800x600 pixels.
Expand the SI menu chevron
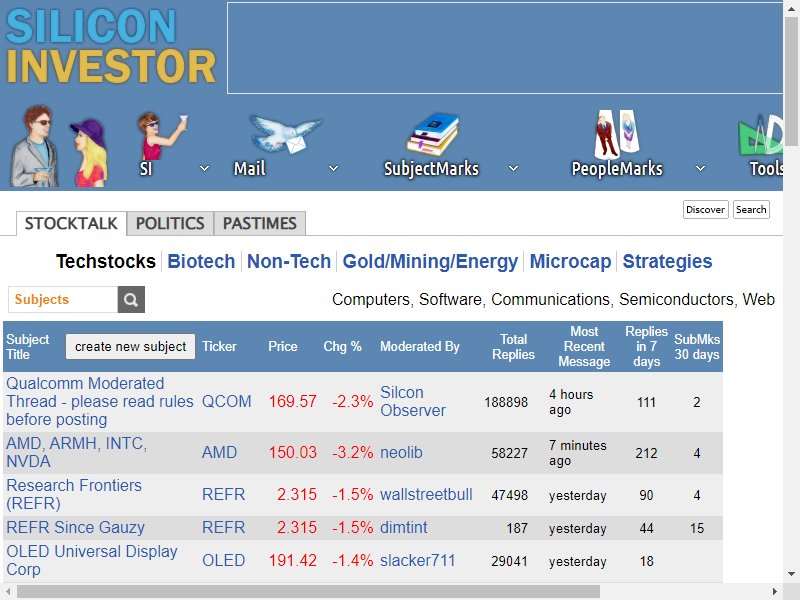[x=204, y=168]
